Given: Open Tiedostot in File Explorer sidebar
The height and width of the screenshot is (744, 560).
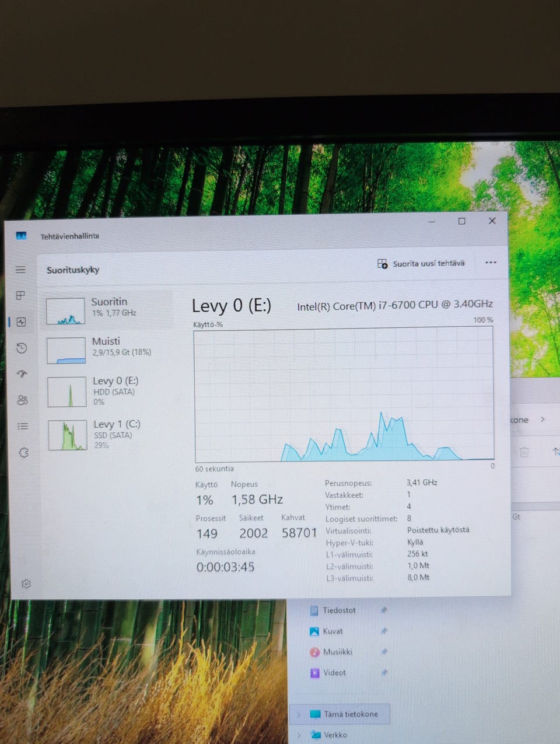Looking at the screenshot, I should 339,610.
